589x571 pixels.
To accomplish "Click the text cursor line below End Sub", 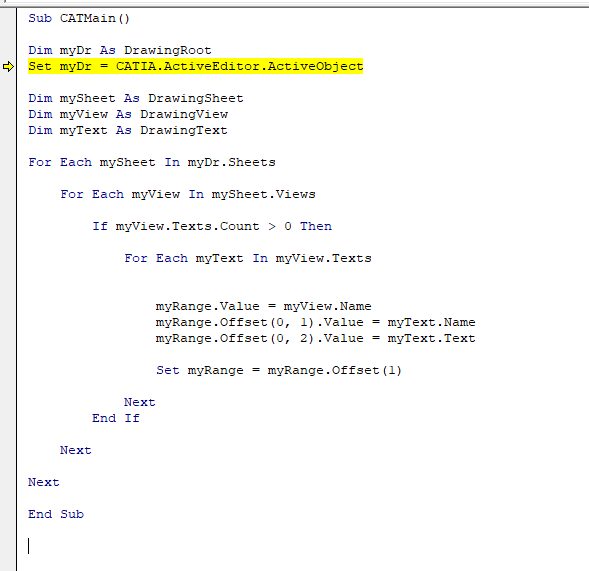I will [29, 546].
